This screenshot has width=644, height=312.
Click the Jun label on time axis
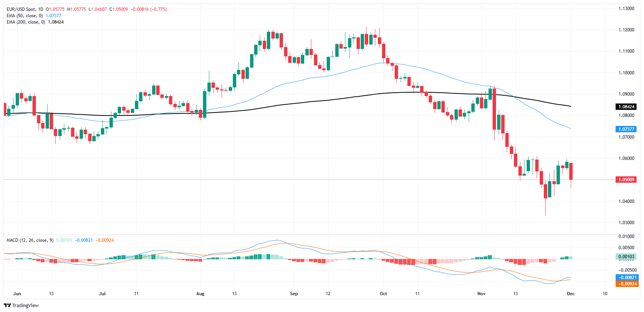(17, 294)
